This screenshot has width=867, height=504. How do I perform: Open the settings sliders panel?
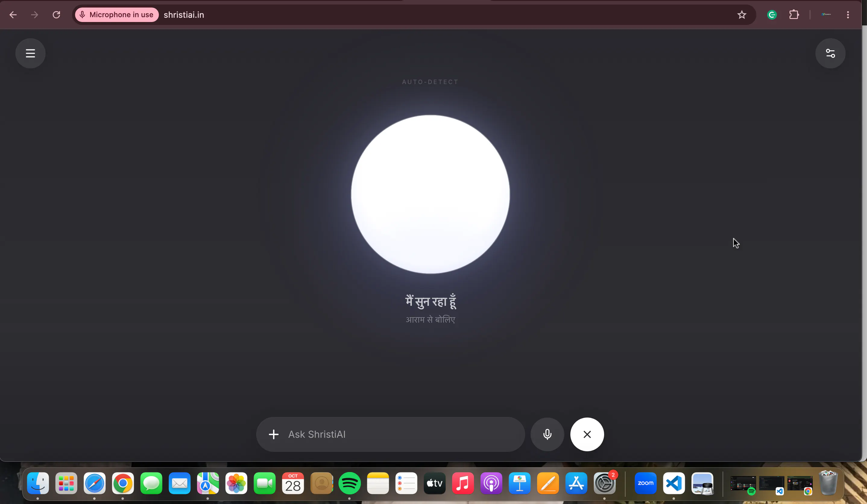(830, 53)
